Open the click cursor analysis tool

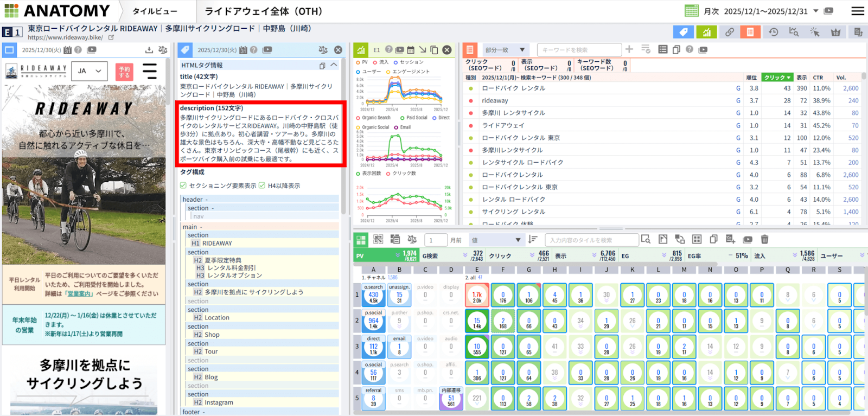(815, 32)
